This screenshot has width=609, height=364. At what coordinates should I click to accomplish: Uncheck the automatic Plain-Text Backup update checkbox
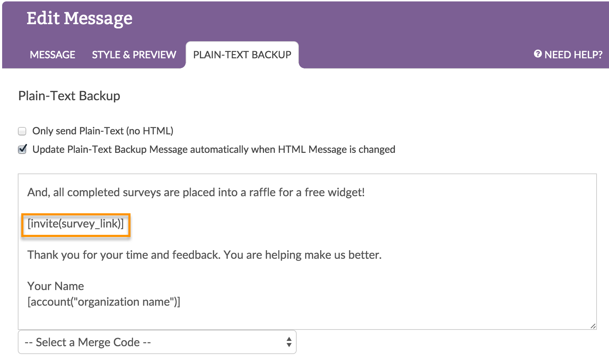(x=22, y=149)
